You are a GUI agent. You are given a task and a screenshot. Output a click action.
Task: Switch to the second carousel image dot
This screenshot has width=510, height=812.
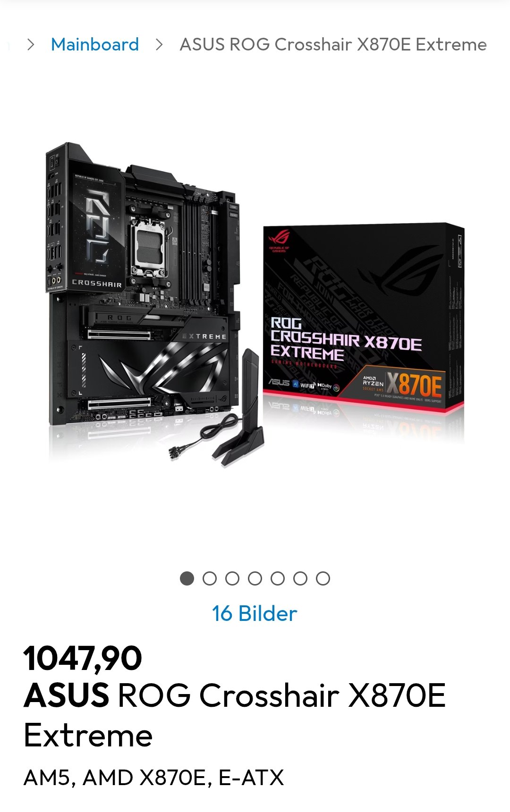point(210,578)
